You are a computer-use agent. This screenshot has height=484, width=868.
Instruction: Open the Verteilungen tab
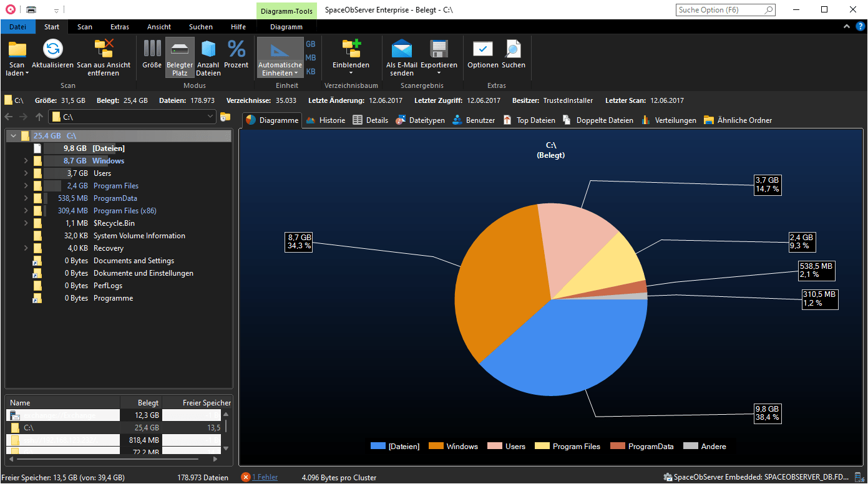668,120
